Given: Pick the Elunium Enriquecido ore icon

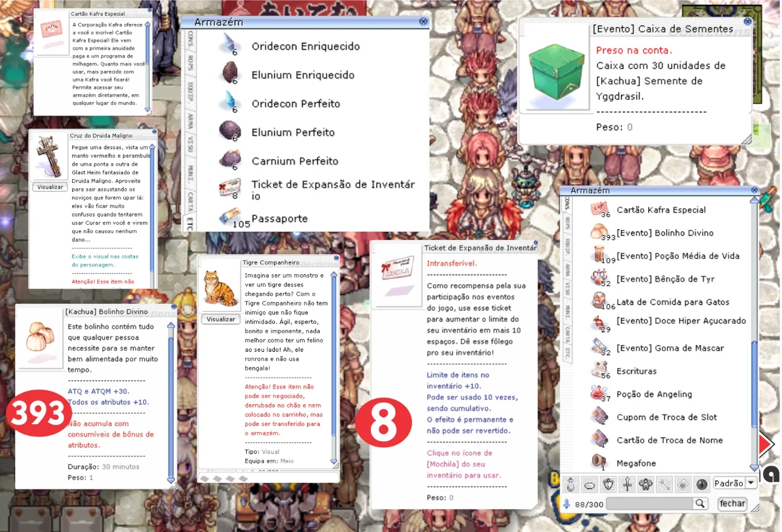Looking at the screenshot, I should [230, 73].
